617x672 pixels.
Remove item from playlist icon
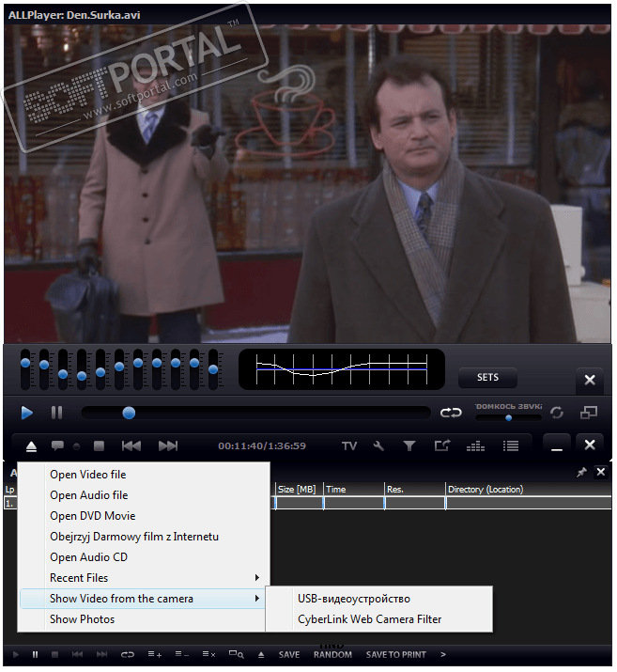click(x=182, y=657)
